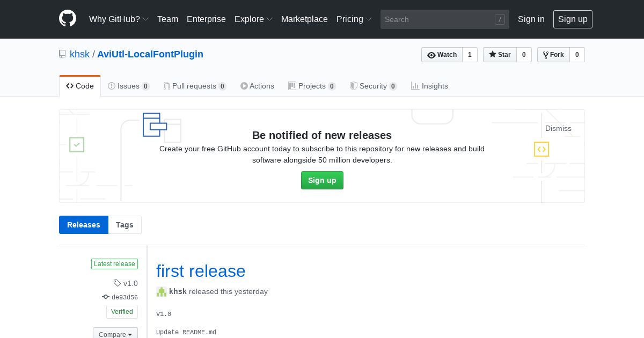Fork this repository
Screen dimensions: 644x338
click(x=553, y=55)
